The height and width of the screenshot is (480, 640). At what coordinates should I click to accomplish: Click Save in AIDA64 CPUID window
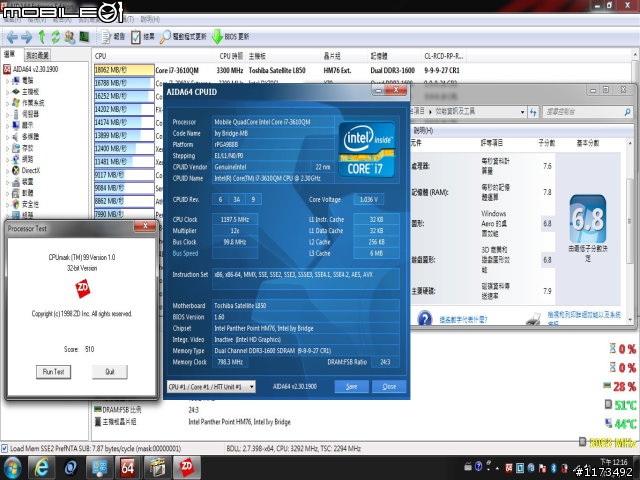coord(352,386)
